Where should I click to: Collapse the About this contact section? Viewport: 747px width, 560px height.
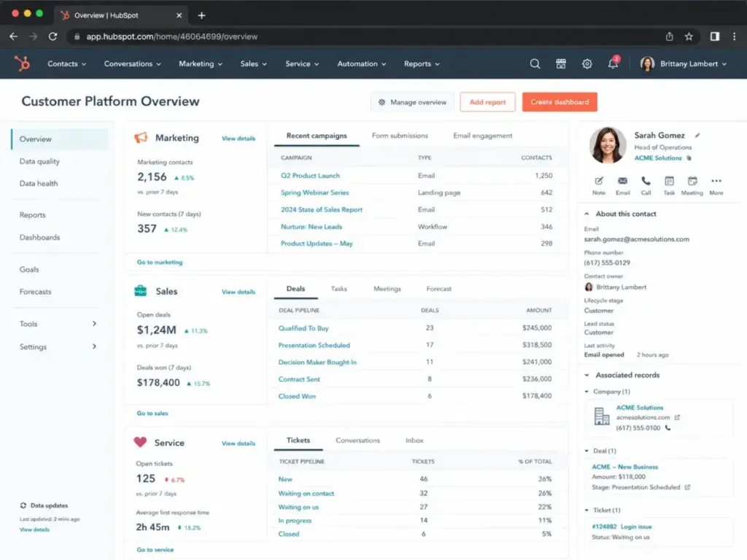587,214
